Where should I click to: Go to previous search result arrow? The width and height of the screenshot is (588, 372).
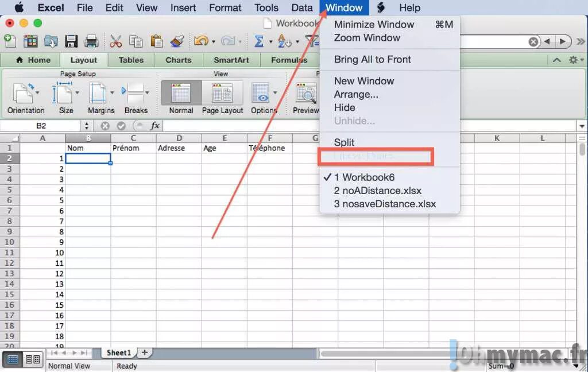pos(547,41)
